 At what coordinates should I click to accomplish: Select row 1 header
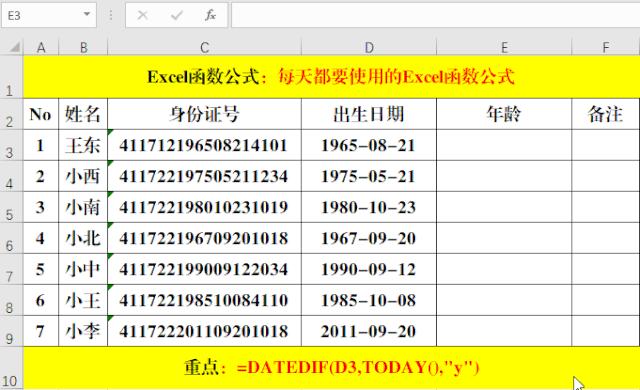tap(11, 77)
